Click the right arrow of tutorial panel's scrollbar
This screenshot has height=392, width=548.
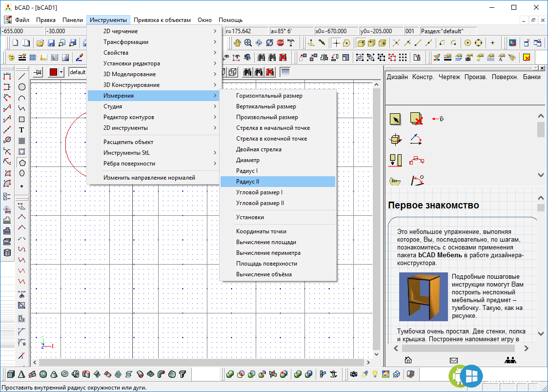526,348
